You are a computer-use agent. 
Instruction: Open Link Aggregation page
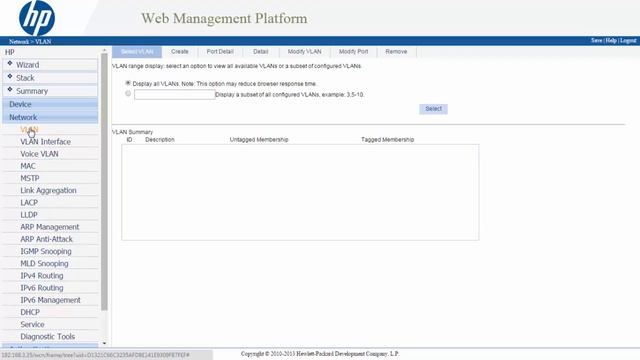(48, 191)
